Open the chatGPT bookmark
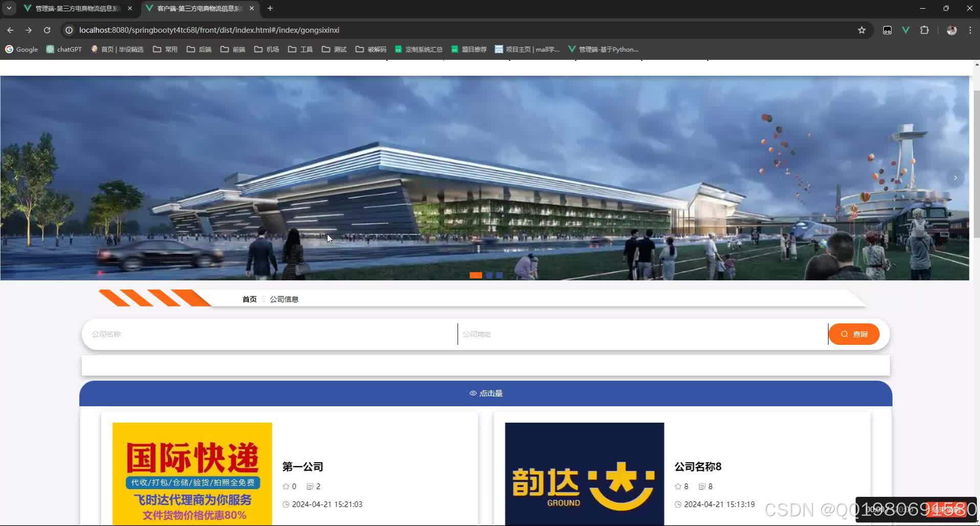 pyautogui.click(x=63, y=49)
